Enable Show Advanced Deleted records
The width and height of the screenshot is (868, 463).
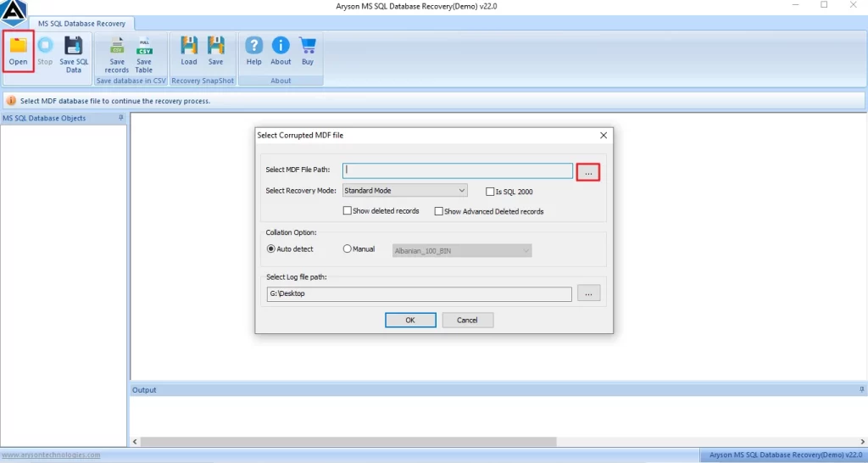click(438, 211)
